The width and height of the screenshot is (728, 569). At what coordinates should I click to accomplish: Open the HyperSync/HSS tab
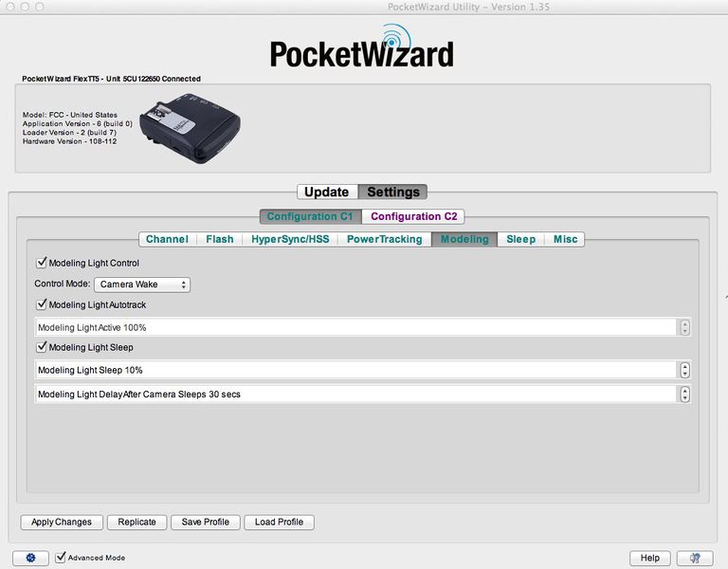point(290,239)
